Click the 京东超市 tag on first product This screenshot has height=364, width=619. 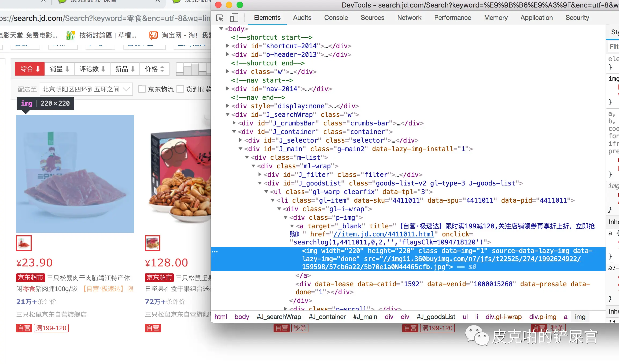(x=30, y=278)
